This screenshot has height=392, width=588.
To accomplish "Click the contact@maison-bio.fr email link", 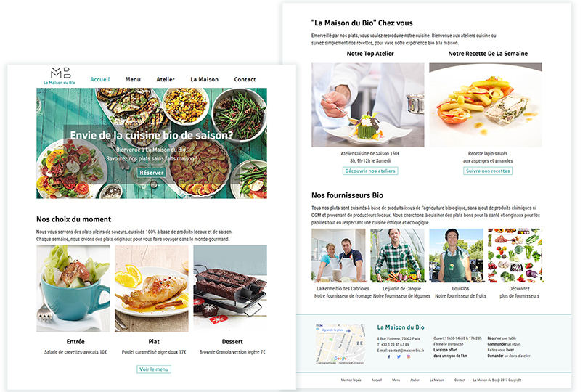I will pos(406,351).
